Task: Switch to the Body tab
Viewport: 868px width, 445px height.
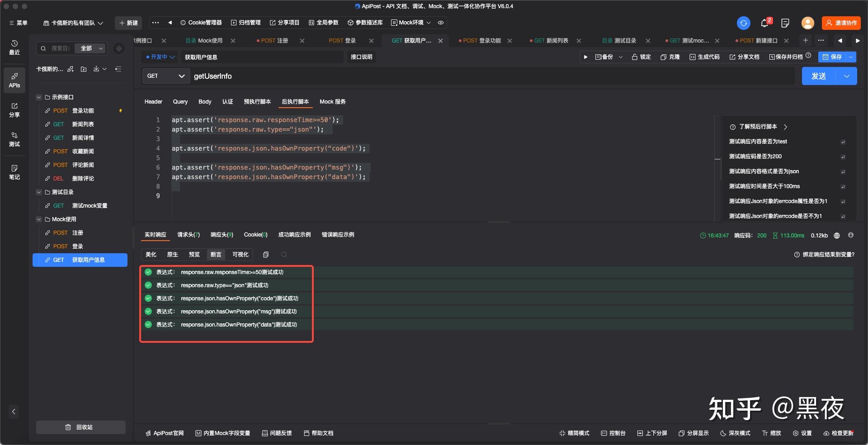Action: [x=205, y=102]
